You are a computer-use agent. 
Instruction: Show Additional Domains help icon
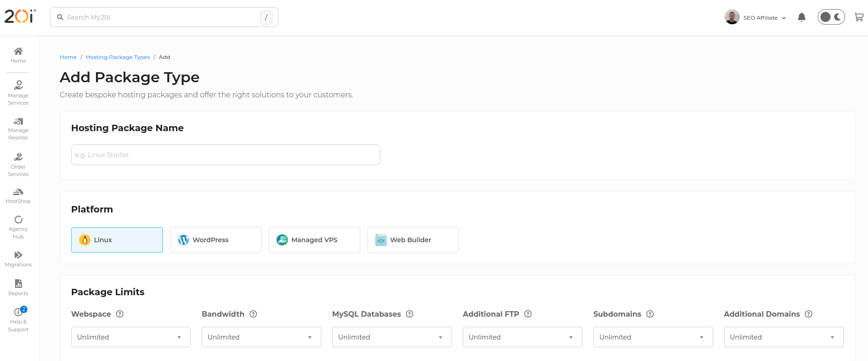(809, 314)
